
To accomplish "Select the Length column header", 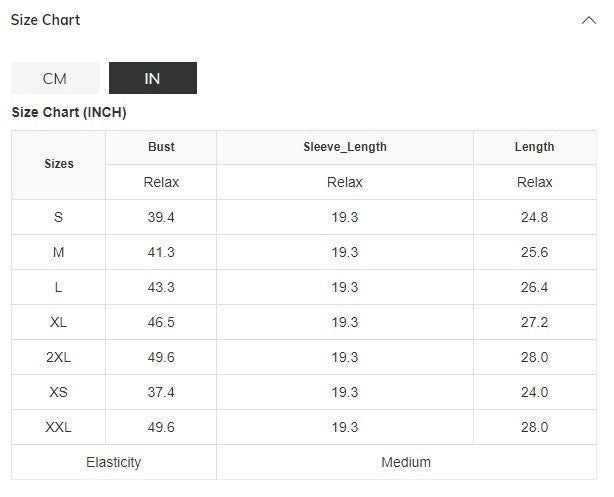I will [534, 147].
